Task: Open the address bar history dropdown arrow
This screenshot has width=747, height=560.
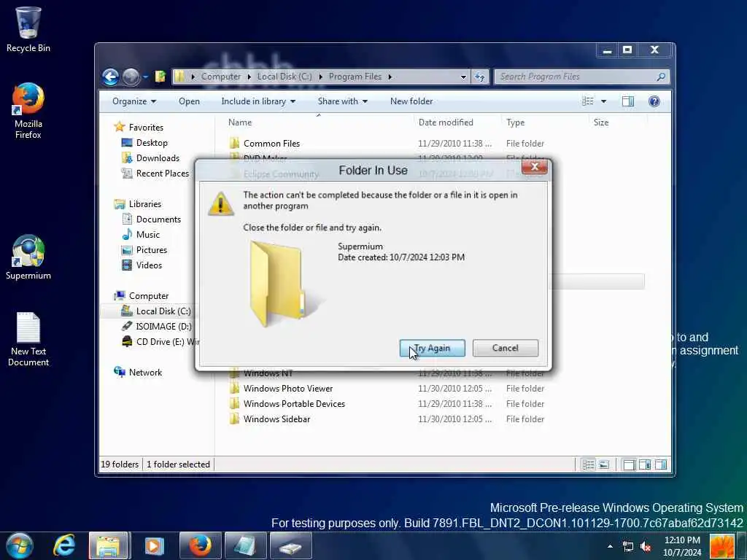Action: 463,77
